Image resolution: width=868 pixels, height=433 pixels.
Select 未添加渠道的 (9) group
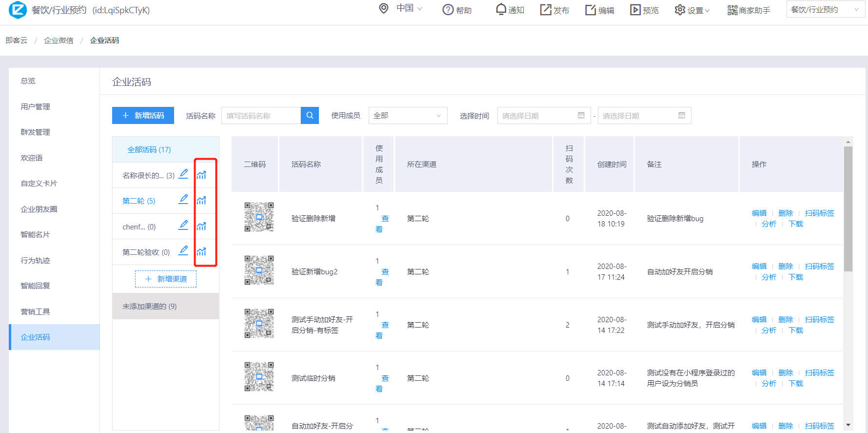pyautogui.click(x=166, y=306)
